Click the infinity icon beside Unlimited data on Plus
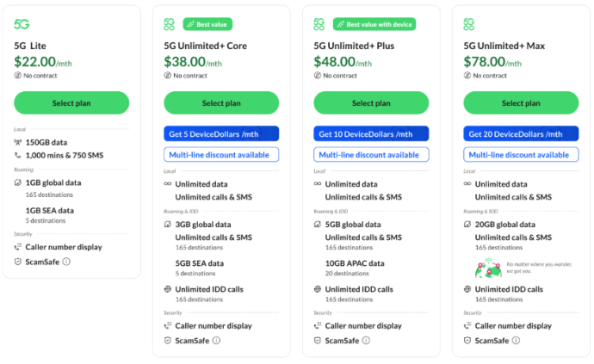This screenshot has height=364, width=594. click(x=318, y=184)
